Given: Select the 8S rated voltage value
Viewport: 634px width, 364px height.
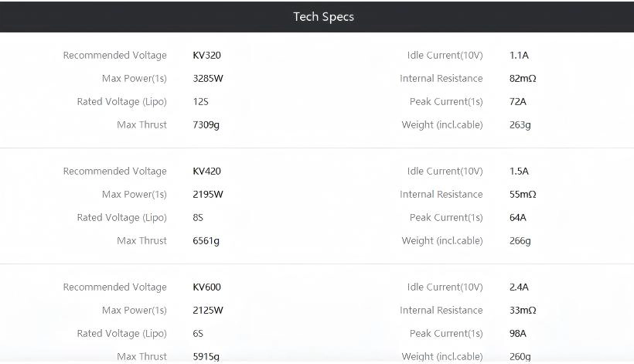Looking at the screenshot, I should (x=198, y=218).
